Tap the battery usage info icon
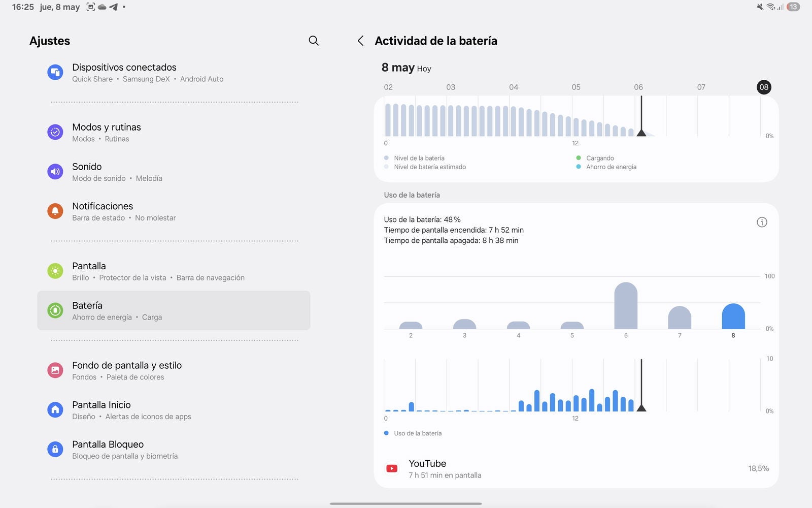Image resolution: width=812 pixels, height=508 pixels. pyautogui.click(x=762, y=222)
